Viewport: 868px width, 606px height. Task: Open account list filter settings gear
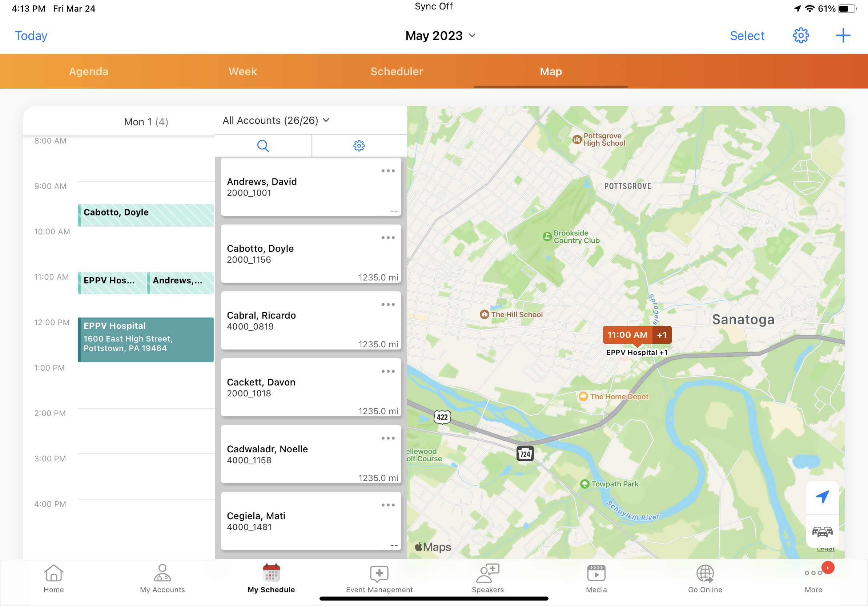tap(359, 146)
